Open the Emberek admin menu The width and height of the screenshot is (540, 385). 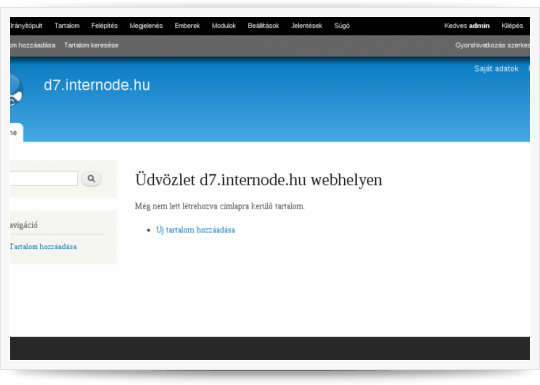tap(187, 26)
